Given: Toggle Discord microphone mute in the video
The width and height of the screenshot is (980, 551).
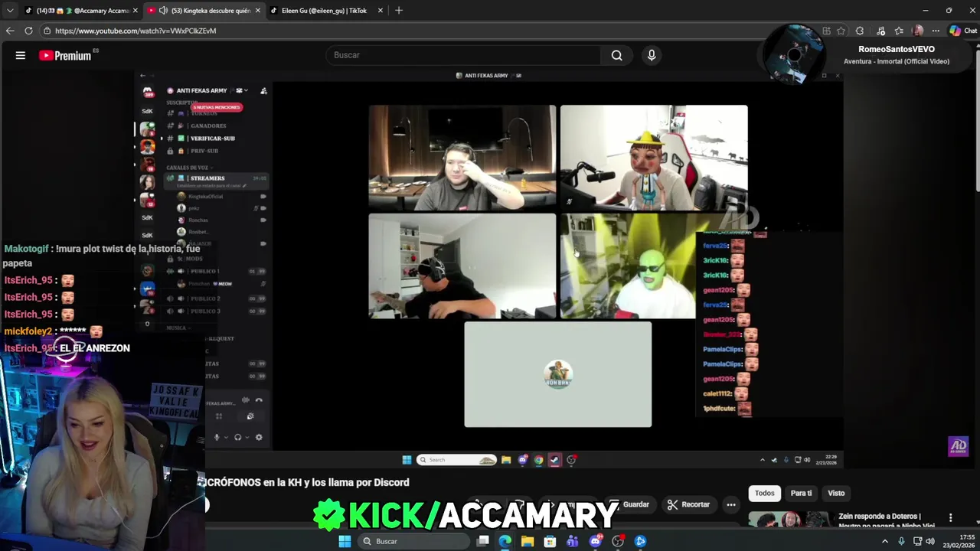Looking at the screenshot, I should pos(217,438).
